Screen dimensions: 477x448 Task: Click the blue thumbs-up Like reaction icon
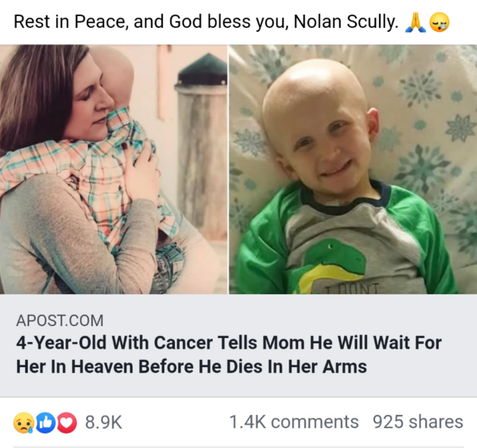pyautogui.click(x=45, y=422)
